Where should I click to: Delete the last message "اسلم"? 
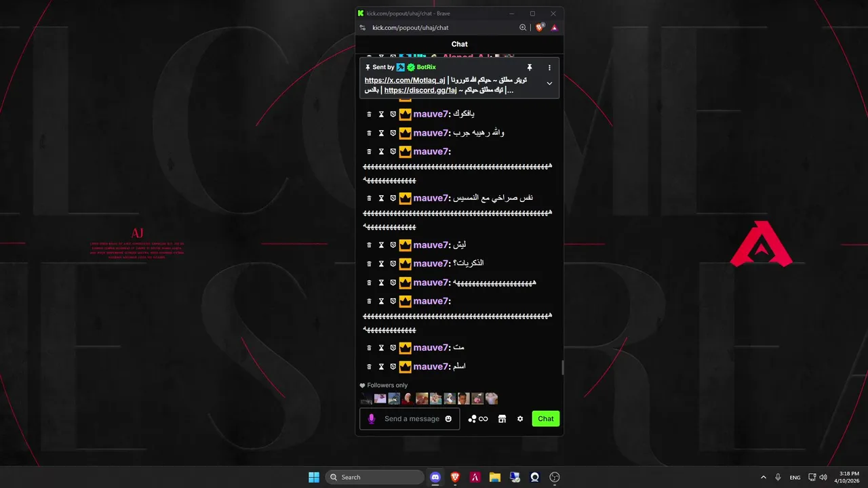(x=369, y=367)
